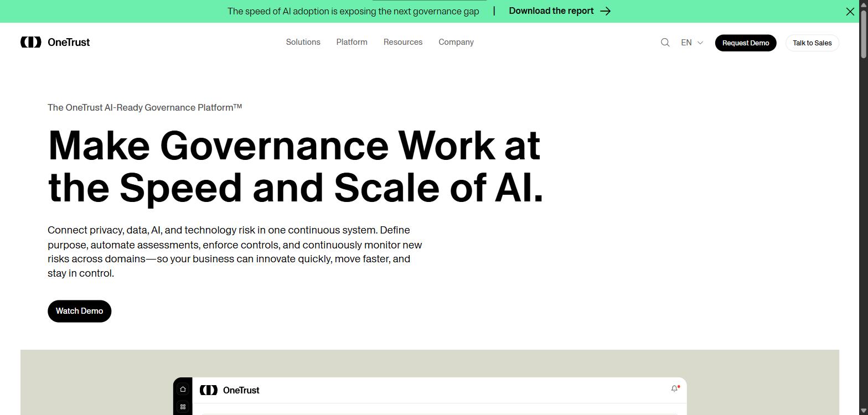
Task: Open notifications bell in demo preview
Action: point(675,389)
